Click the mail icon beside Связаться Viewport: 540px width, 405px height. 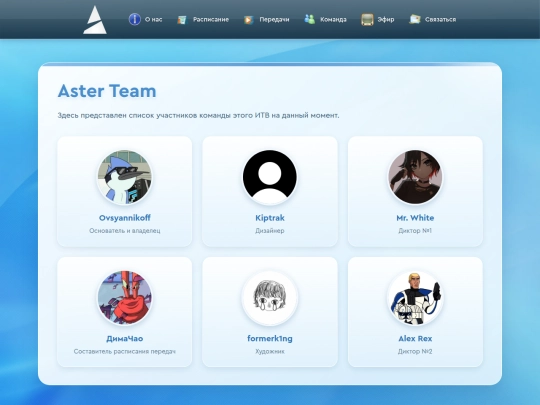click(415, 19)
